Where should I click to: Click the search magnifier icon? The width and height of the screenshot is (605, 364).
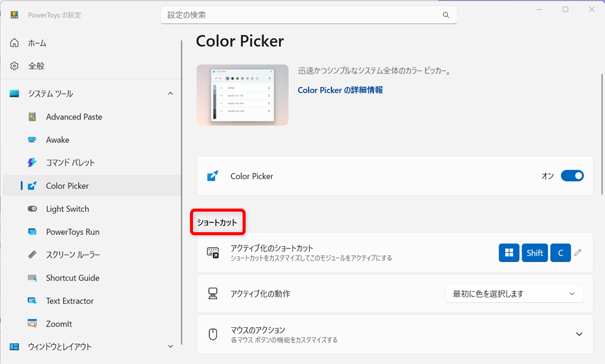(x=446, y=15)
